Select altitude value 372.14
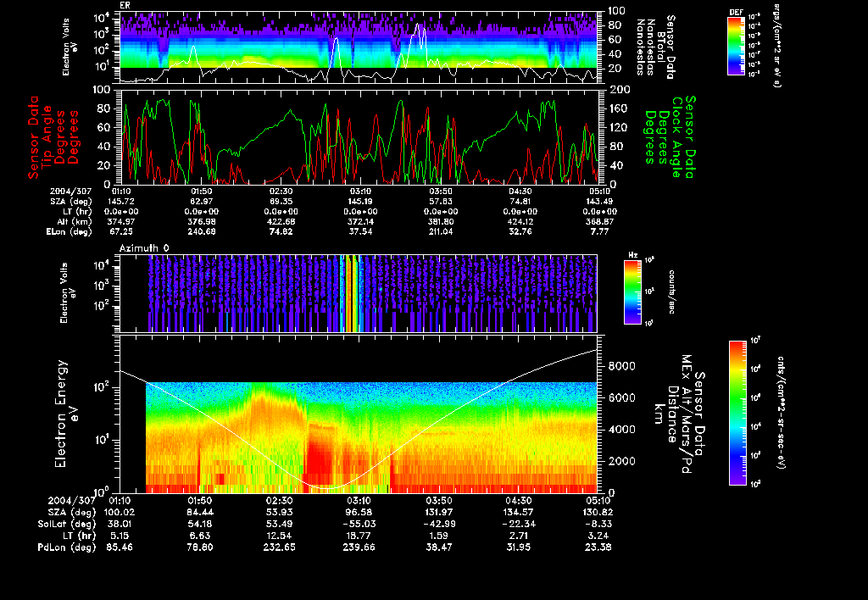The width and height of the screenshot is (868, 600). (x=360, y=221)
